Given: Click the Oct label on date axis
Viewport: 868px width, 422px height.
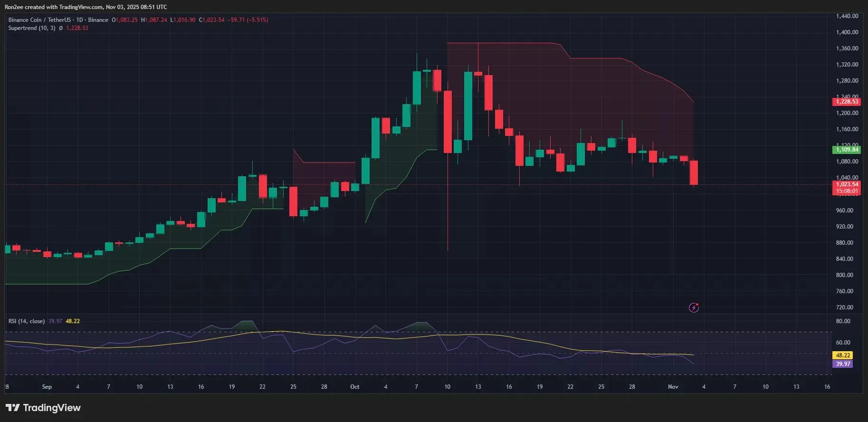Looking at the screenshot, I should [x=355, y=387].
